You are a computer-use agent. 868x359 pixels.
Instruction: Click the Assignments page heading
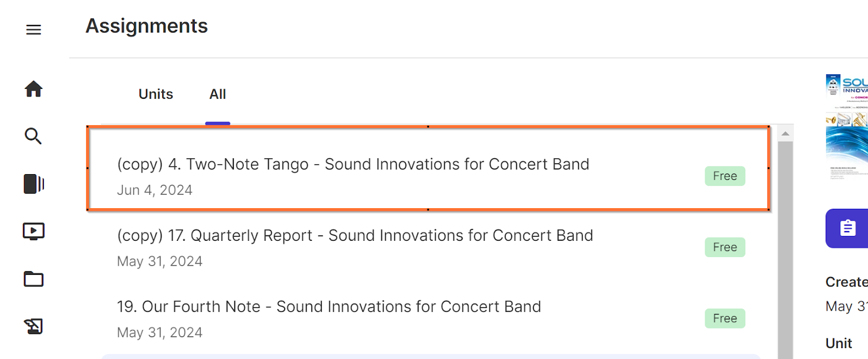(146, 26)
